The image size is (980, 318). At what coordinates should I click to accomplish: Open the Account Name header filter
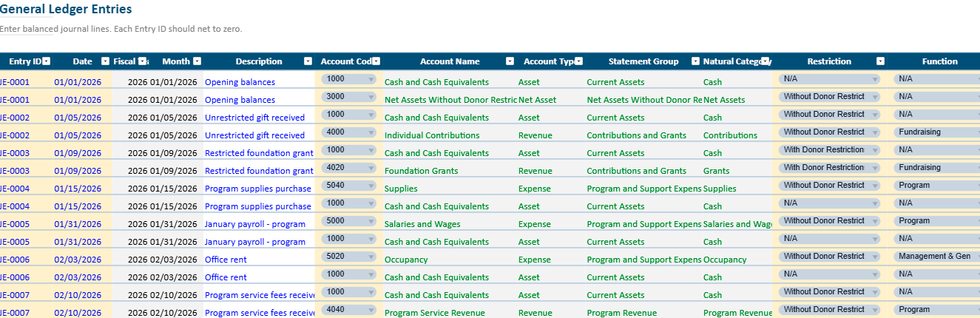coord(510,61)
